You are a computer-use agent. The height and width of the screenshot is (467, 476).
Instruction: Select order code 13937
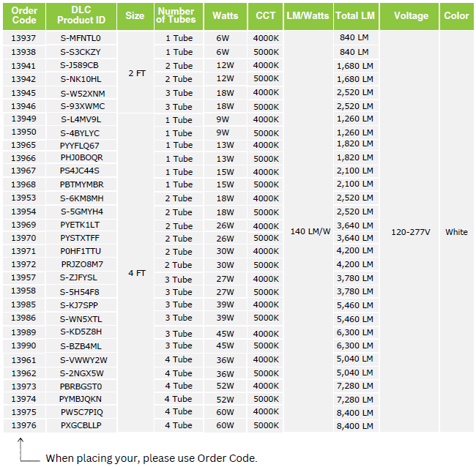23,38
